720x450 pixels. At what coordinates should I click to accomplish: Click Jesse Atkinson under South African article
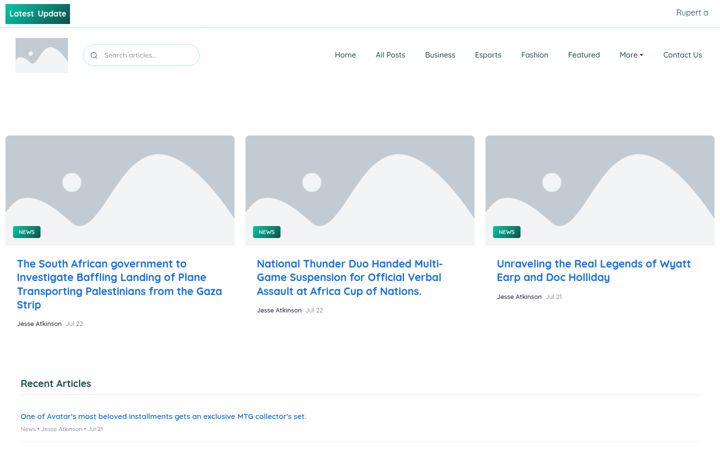tap(39, 324)
